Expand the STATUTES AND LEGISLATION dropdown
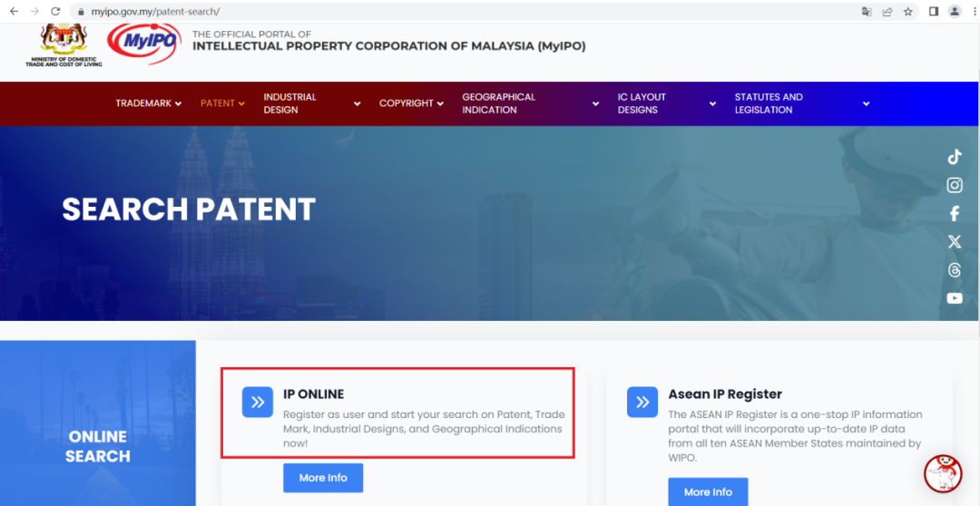The image size is (980, 506). [x=802, y=103]
